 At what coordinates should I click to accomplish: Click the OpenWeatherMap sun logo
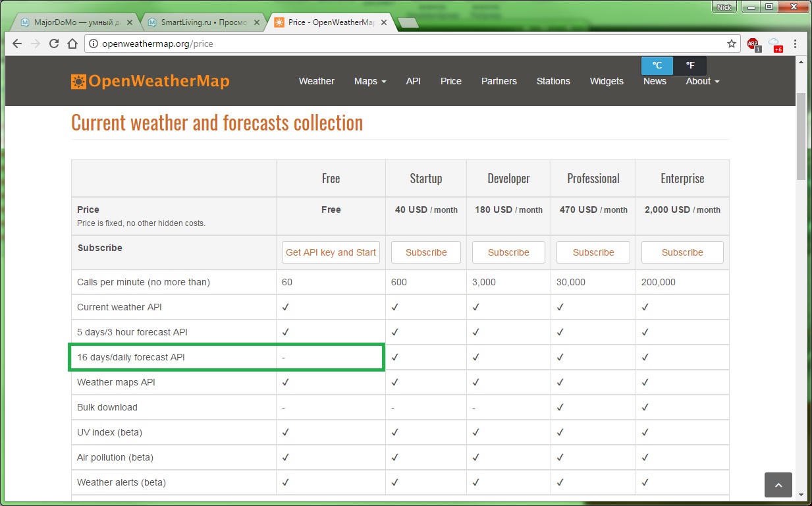point(78,82)
